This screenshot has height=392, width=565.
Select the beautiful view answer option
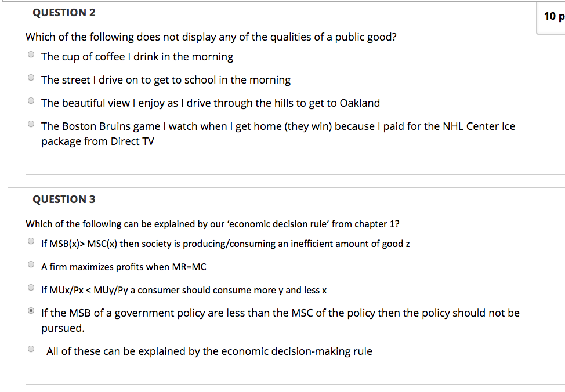31,100
